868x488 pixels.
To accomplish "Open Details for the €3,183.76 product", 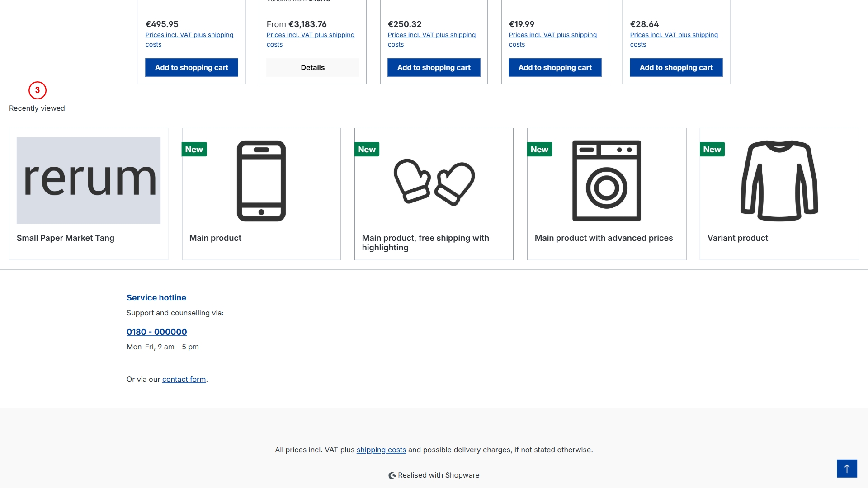I will tap(313, 68).
